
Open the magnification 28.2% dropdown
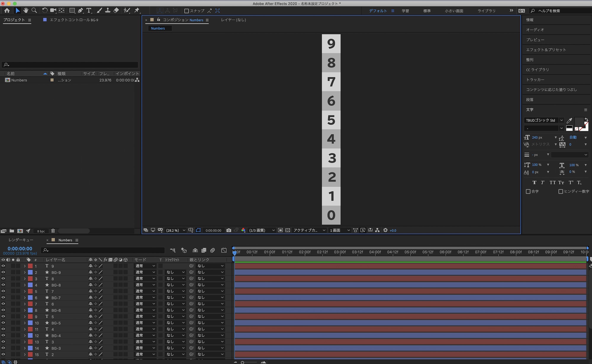pos(176,230)
